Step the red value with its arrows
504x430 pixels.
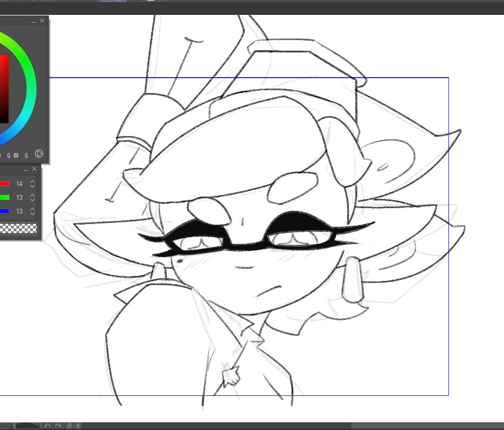pos(32,184)
